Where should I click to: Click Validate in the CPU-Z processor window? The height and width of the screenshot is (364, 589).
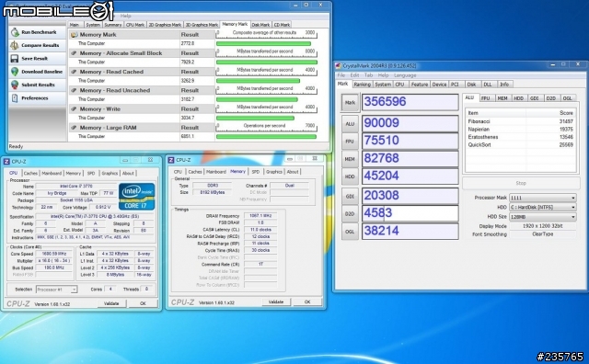pos(111,303)
